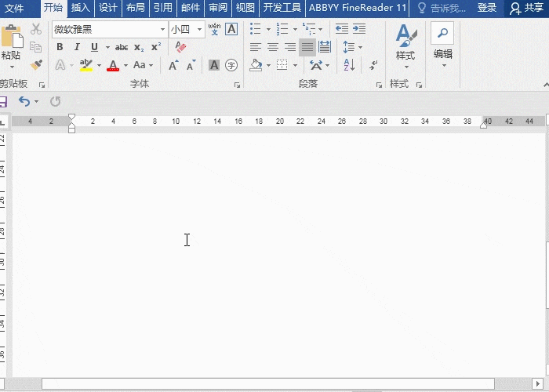The height and width of the screenshot is (392, 549).
Task: Switch to the 插入 ribbon tab
Action: pos(80,8)
